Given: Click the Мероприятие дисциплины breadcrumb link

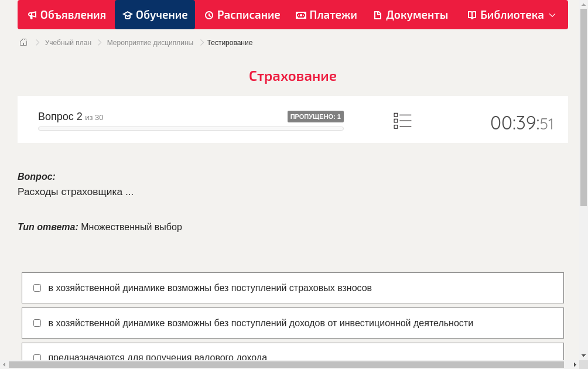Looking at the screenshot, I should click(149, 42).
